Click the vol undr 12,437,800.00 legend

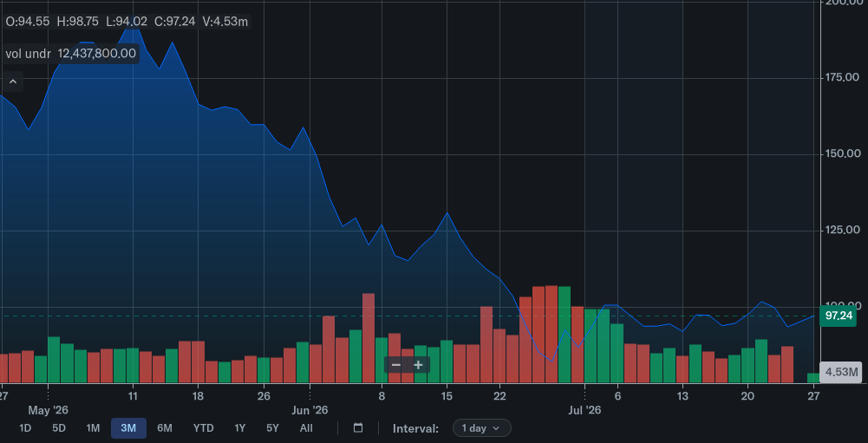point(70,54)
